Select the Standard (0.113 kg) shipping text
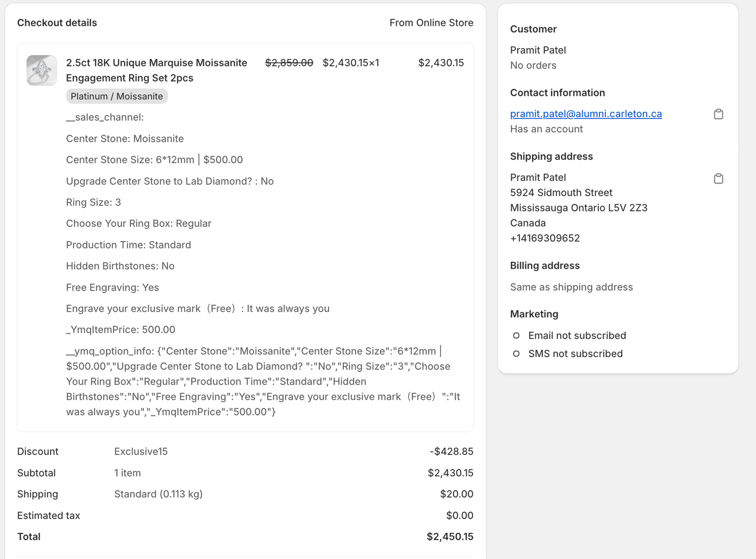This screenshot has height=559, width=756. pos(158,494)
